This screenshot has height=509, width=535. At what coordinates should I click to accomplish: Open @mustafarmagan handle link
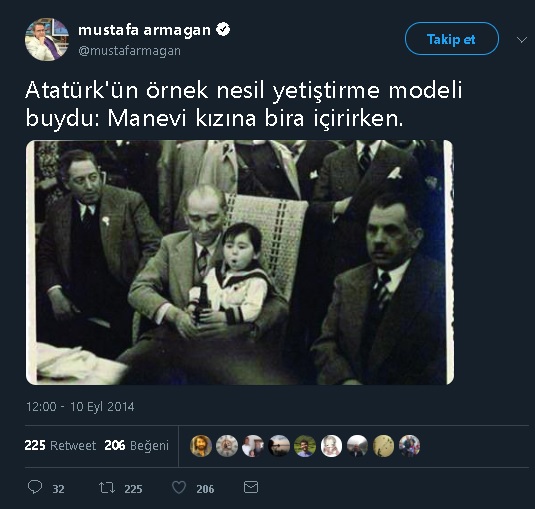click(x=129, y=51)
